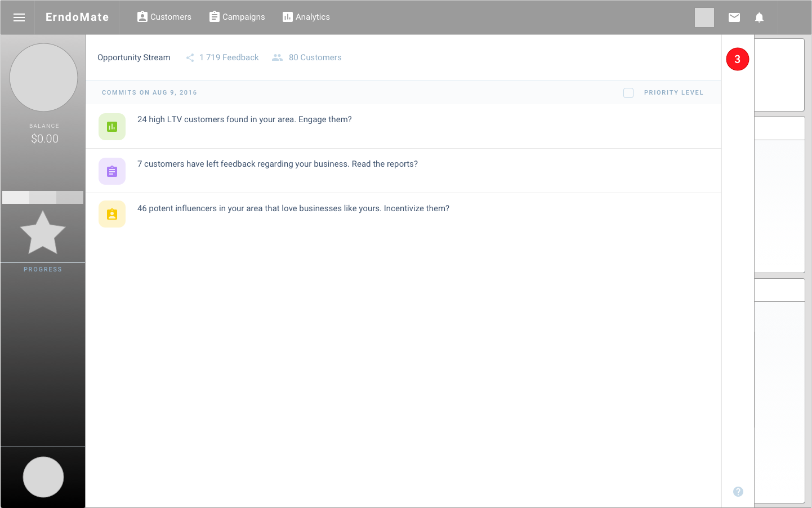Open the 24 high LTV customers opportunity
The width and height of the screenshot is (812, 508).
244,119
